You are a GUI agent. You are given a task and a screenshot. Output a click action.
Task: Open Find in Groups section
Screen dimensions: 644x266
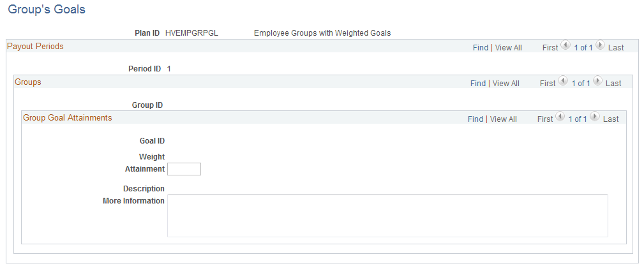477,84
